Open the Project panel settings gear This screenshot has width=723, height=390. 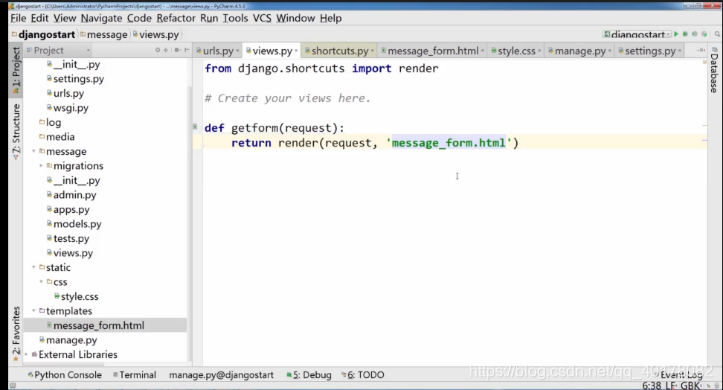(177, 50)
